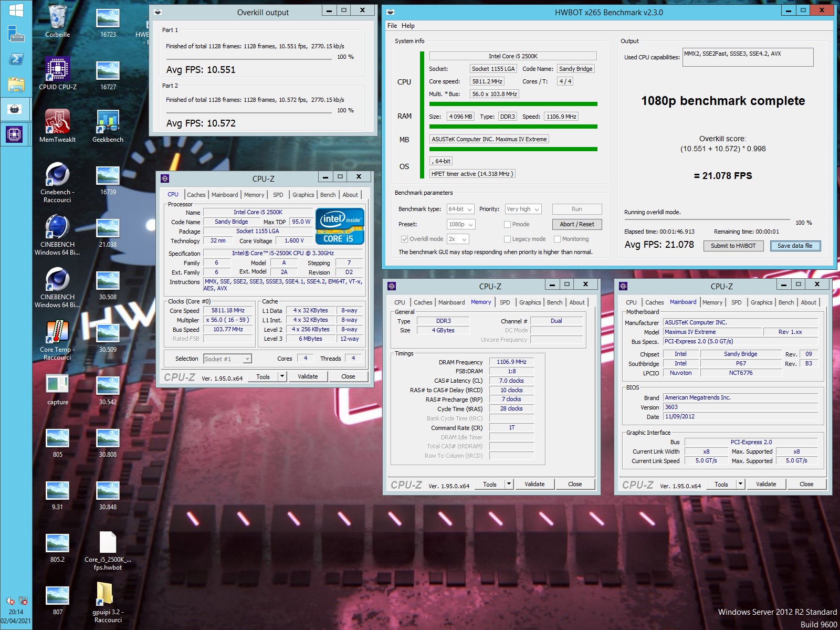Switch to CPU-Z taskbar icon
840x630 pixels.
16,135
